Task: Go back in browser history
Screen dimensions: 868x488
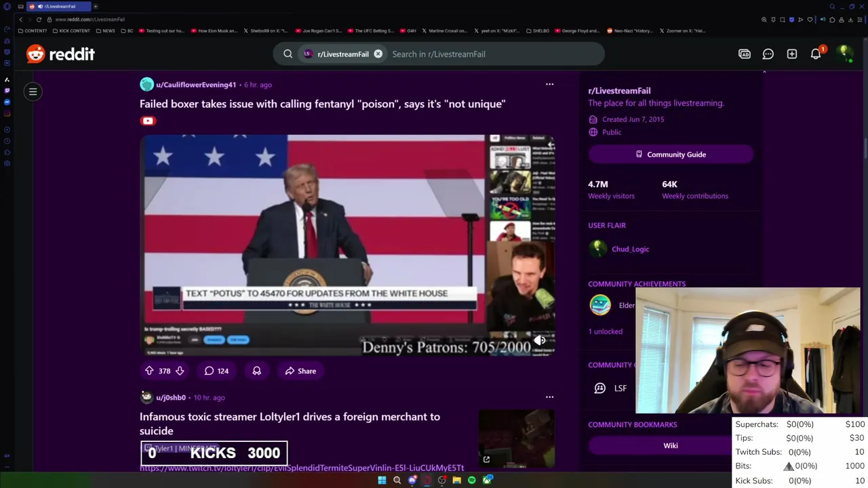Action: tap(20, 20)
